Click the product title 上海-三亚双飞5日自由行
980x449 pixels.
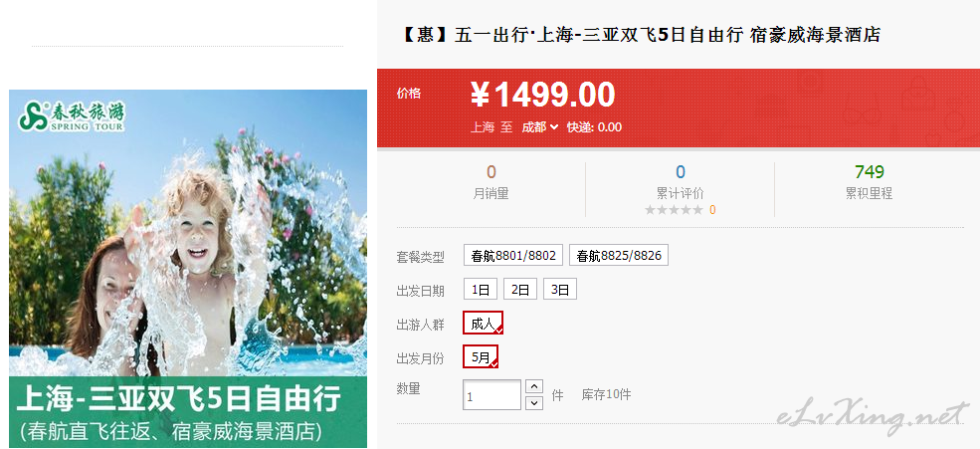pos(639,35)
